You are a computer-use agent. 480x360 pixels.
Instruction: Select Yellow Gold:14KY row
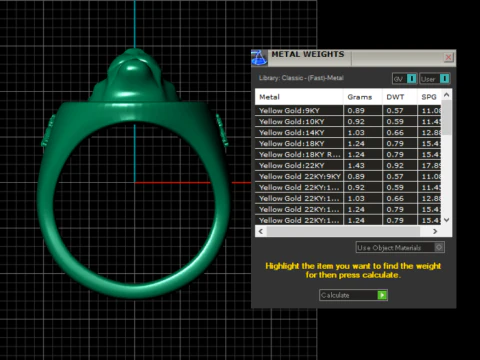tap(348, 133)
